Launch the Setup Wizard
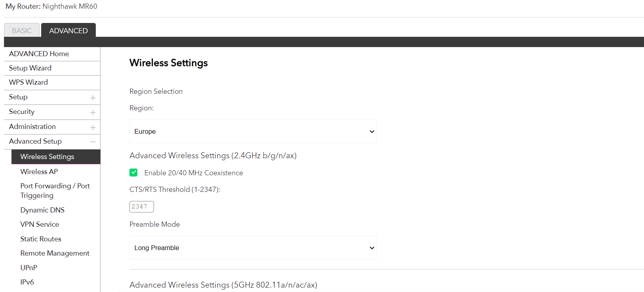 tap(30, 68)
